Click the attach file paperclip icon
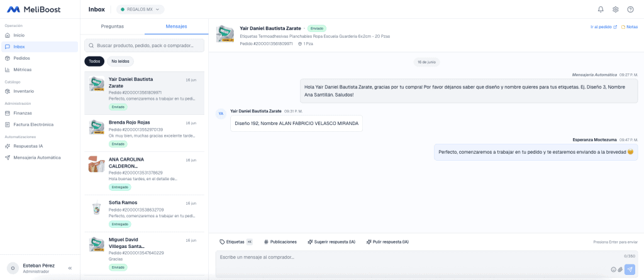 point(620,269)
